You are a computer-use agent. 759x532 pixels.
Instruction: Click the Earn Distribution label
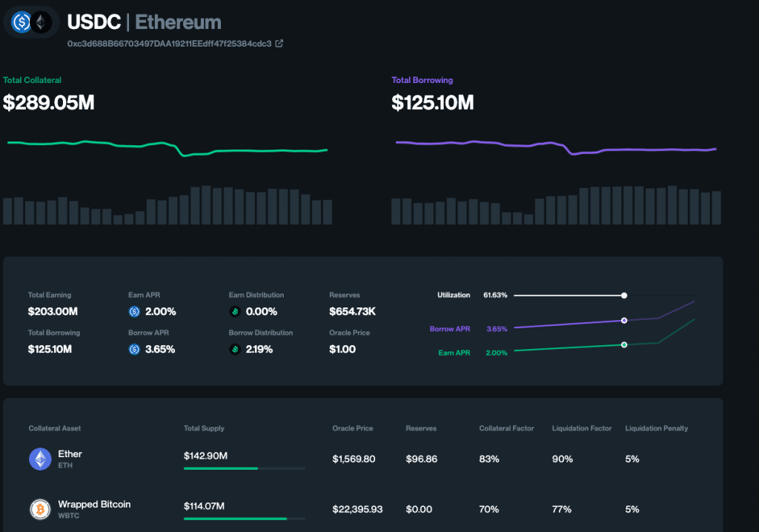[x=256, y=296]
